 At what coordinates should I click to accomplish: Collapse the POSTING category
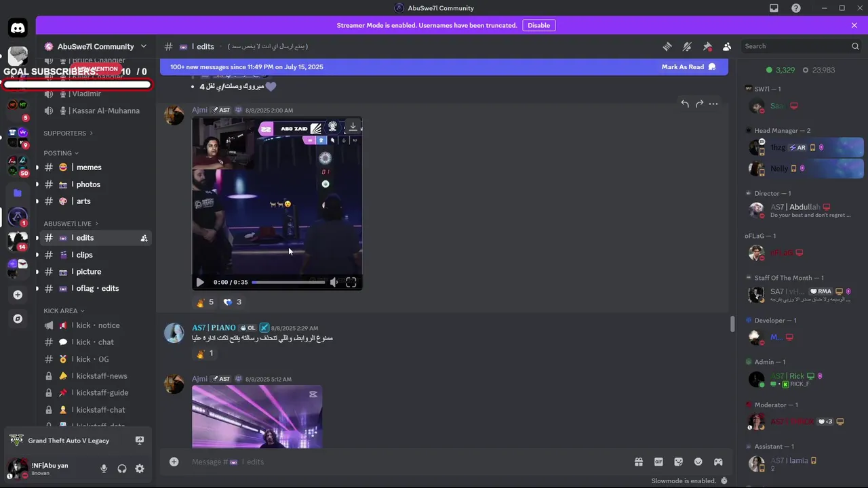[x=61, y=153]
